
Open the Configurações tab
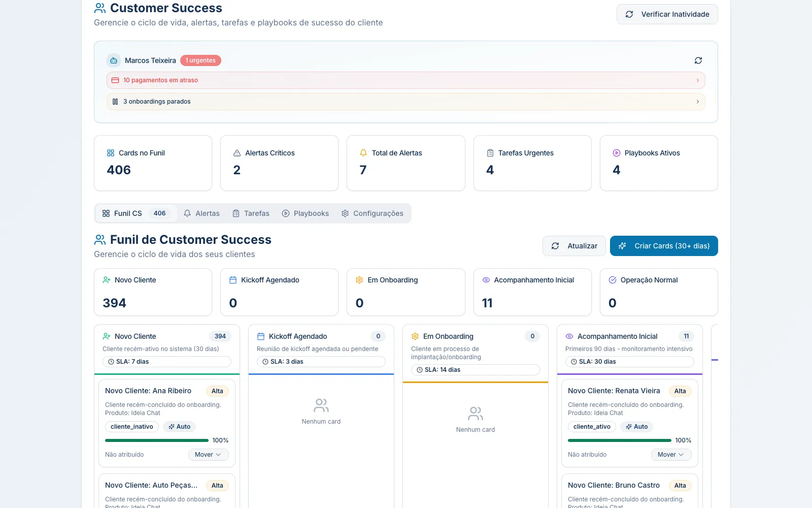(373, 213)
